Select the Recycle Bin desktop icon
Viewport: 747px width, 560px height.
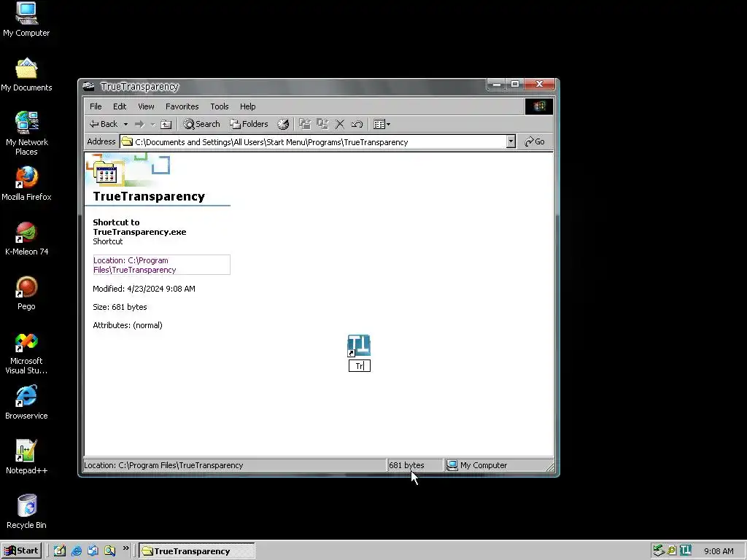point(26,513)
